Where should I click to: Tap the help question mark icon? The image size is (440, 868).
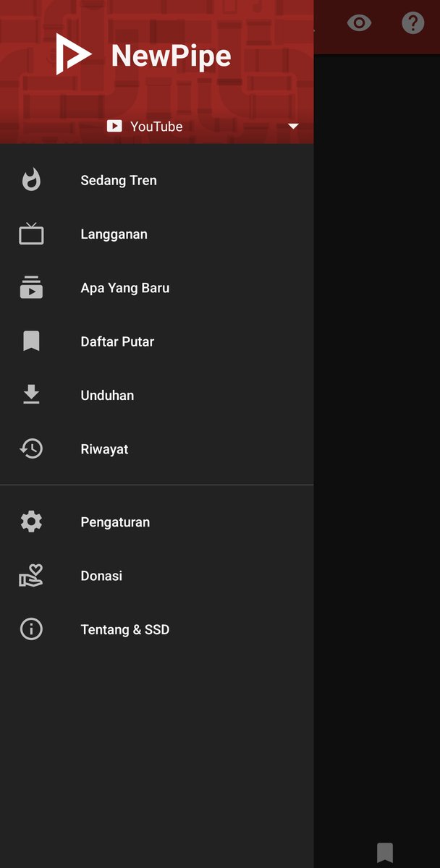point(412,23)
